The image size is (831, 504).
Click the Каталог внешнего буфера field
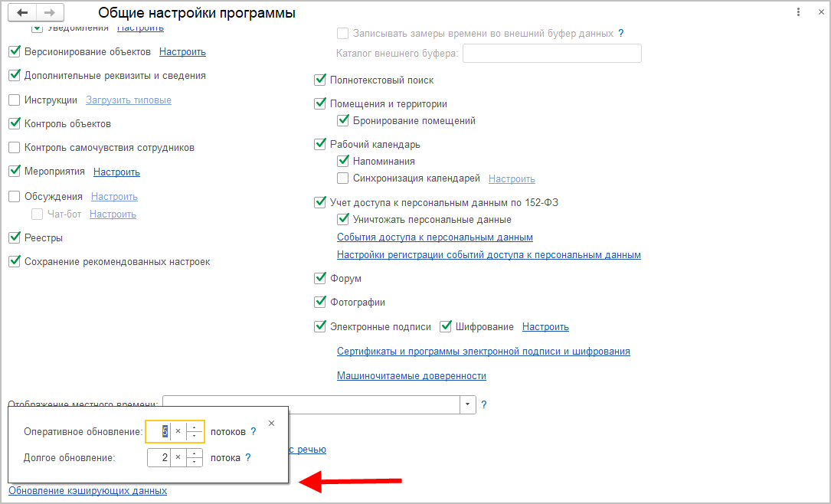551,53
